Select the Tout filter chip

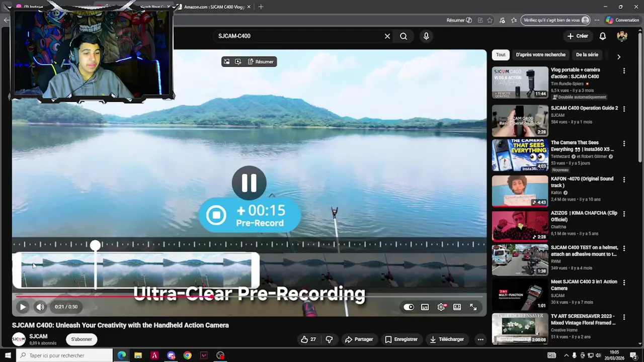point(501,55)
